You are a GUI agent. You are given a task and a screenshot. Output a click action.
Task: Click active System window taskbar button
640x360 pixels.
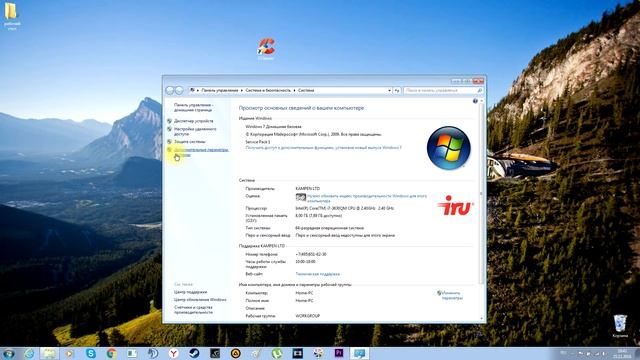point(360,353)
